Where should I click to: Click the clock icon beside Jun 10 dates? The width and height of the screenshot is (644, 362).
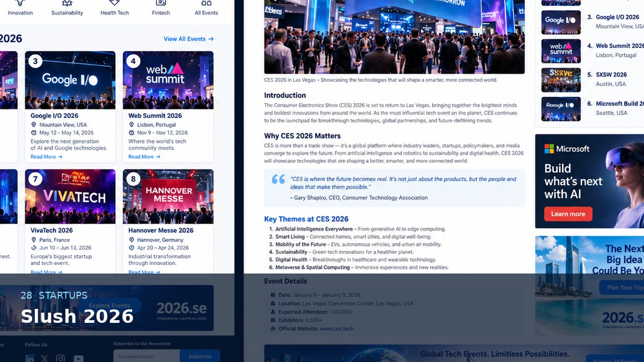pos(34,248)
